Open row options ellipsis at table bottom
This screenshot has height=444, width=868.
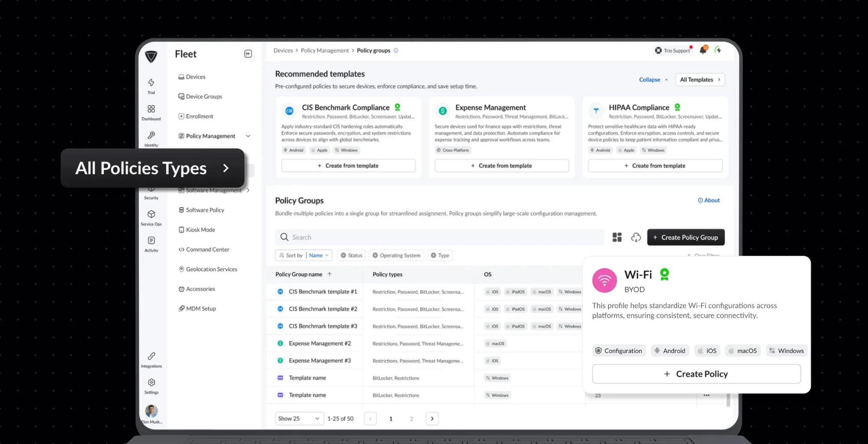(x=707, y=395)
